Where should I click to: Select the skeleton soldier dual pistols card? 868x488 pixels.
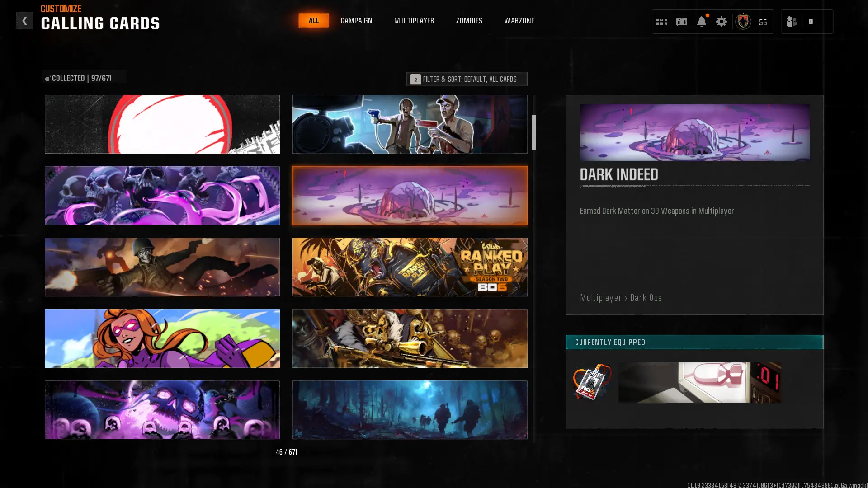coord(162,267)
